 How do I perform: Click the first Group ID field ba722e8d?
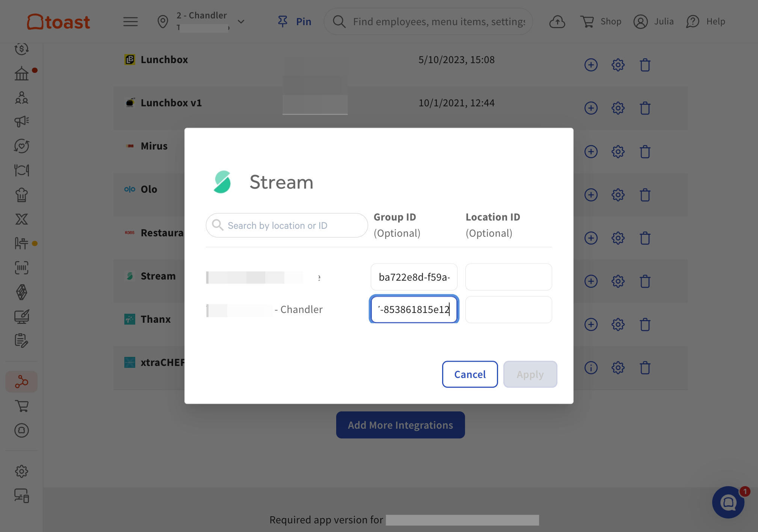[x=414, y=277]
